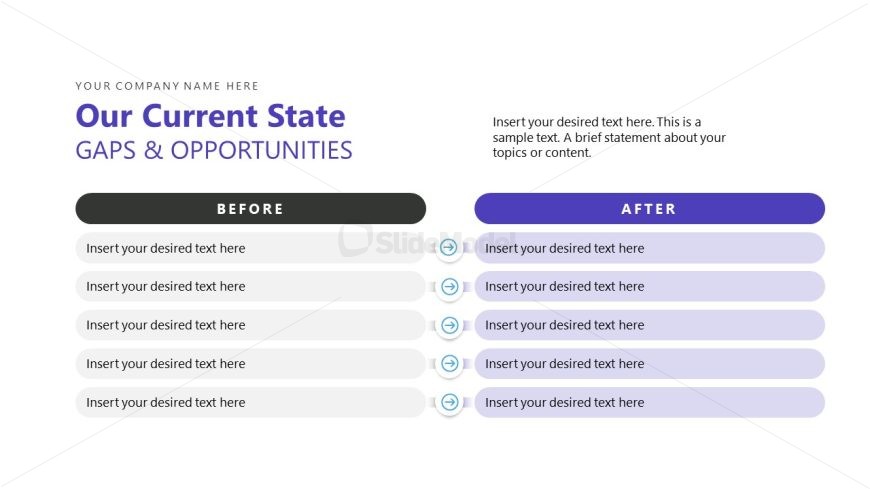Click the first lavender row under AFTER
Viewport: 870px width, 489px height.
(x=649, y=248)
